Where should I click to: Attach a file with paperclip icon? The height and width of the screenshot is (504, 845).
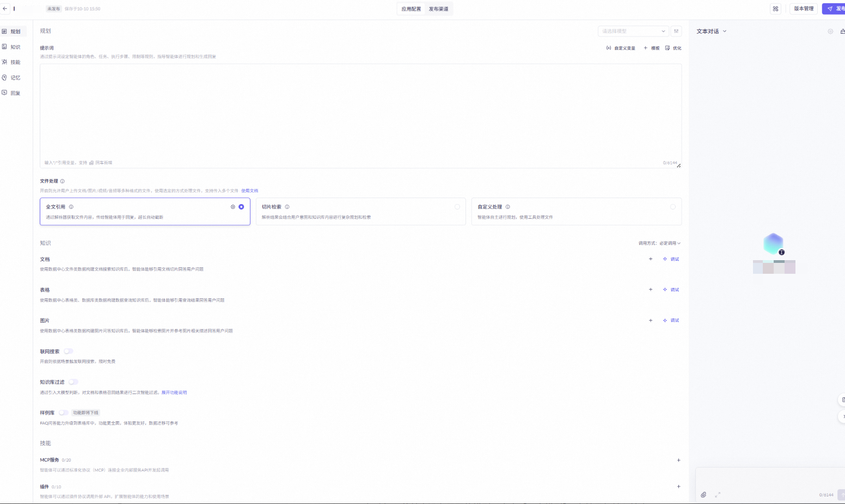click(x=703, y=495)
